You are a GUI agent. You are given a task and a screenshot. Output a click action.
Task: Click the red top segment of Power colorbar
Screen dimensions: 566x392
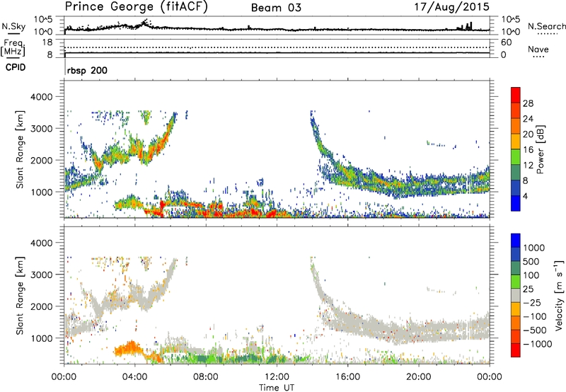pyautogui.click(x=516, y=95)
